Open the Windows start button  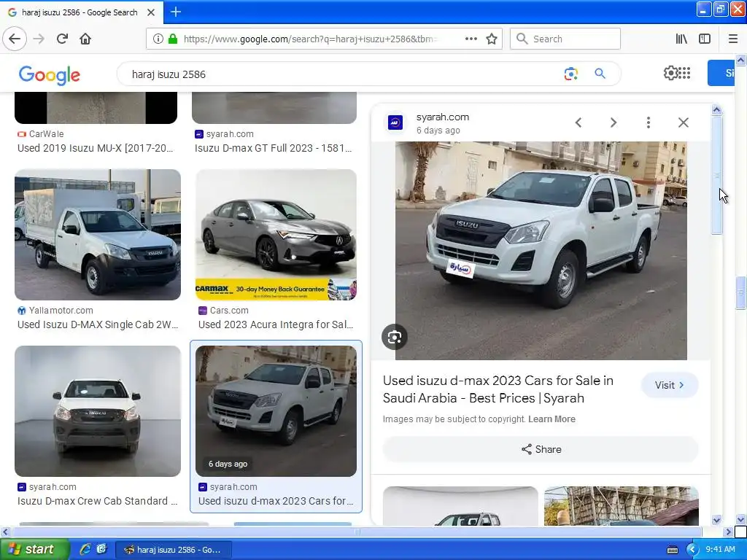click(34, 549)
